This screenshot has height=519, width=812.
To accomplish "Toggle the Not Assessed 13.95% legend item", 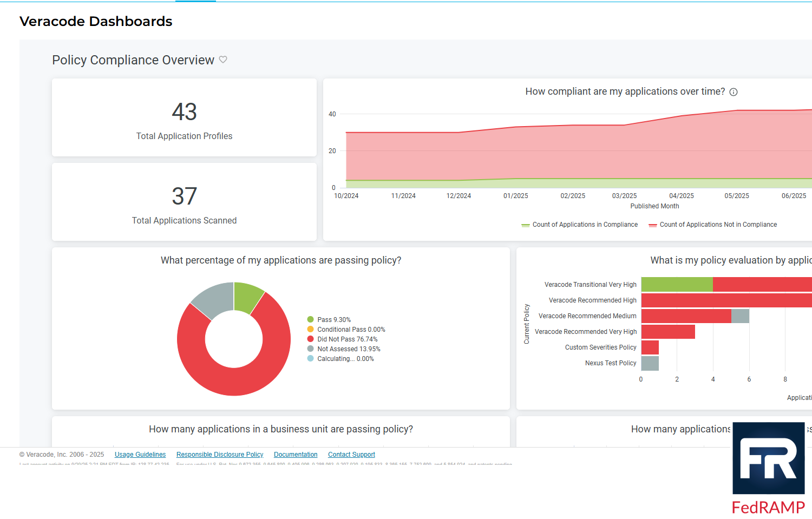I will pos(348,349).
